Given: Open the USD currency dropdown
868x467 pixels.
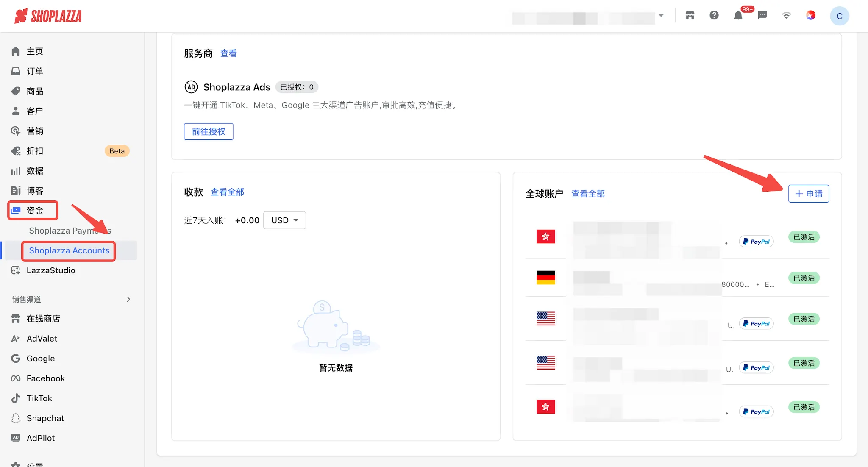Looking at the screenshot, I should (x=284, y=220).
